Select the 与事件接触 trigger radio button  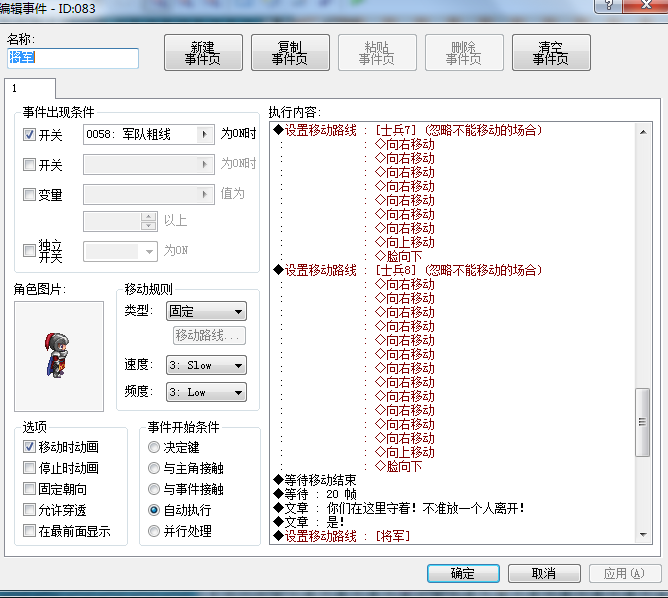(154, 489)
